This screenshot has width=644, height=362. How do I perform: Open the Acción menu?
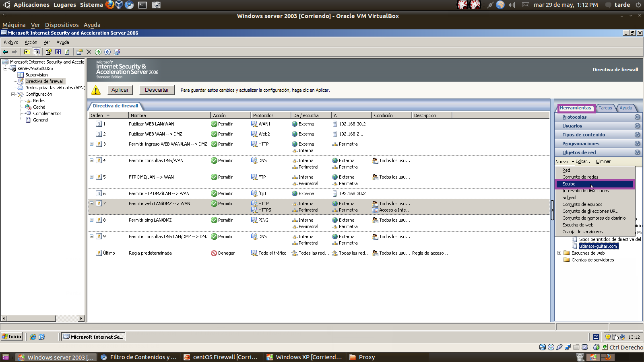click(x=31, y=42)
